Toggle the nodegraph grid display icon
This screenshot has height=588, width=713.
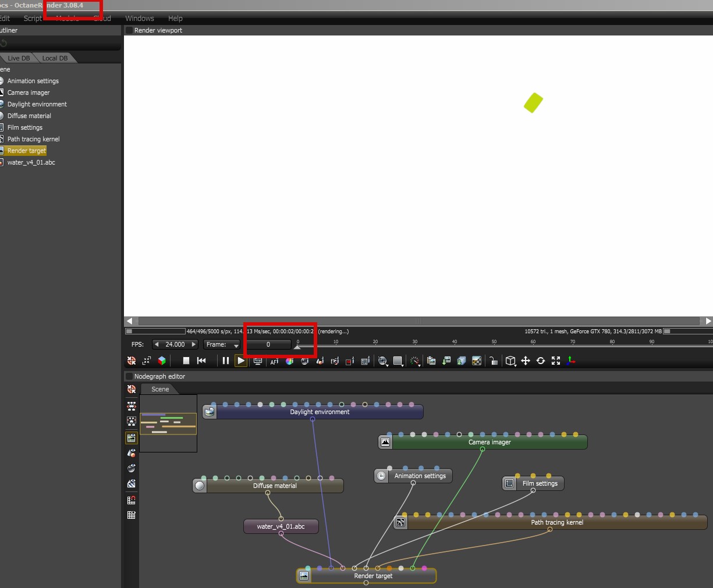(x=132, y=515)
